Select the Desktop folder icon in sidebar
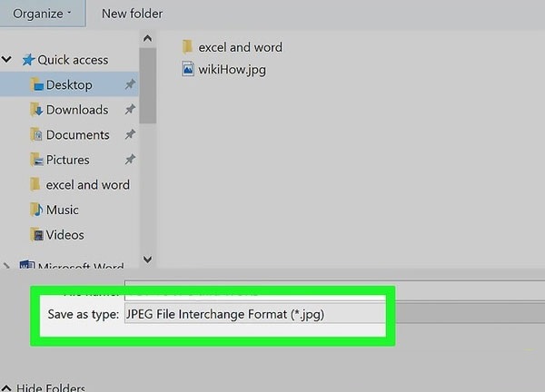Image resolution: width=545 pixels, height=392 pixels. (x=36, y=84)
